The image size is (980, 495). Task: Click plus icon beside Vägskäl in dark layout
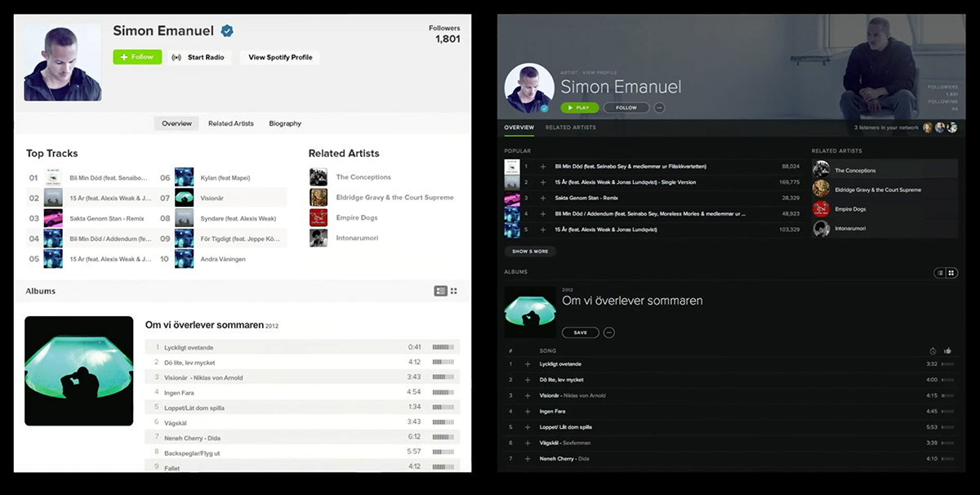pos(528,443)
